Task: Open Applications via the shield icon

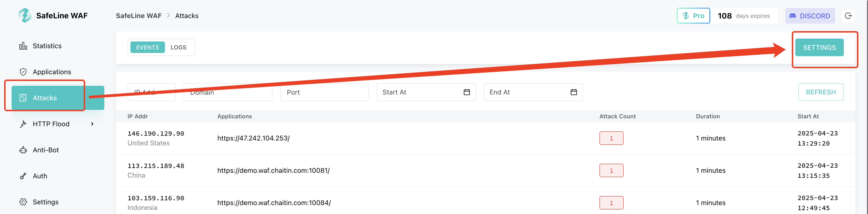Action: click(x=23, y=72)
